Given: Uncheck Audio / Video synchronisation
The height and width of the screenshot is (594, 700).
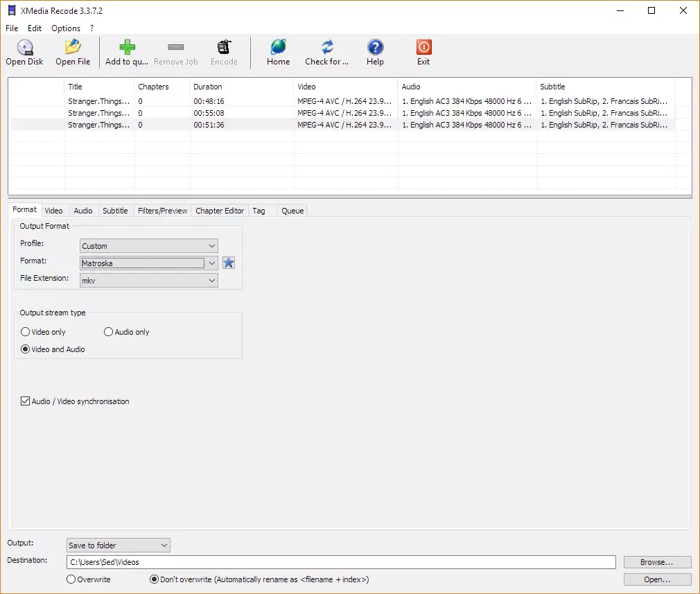Looking at the screenshot, I should [25, 401].
